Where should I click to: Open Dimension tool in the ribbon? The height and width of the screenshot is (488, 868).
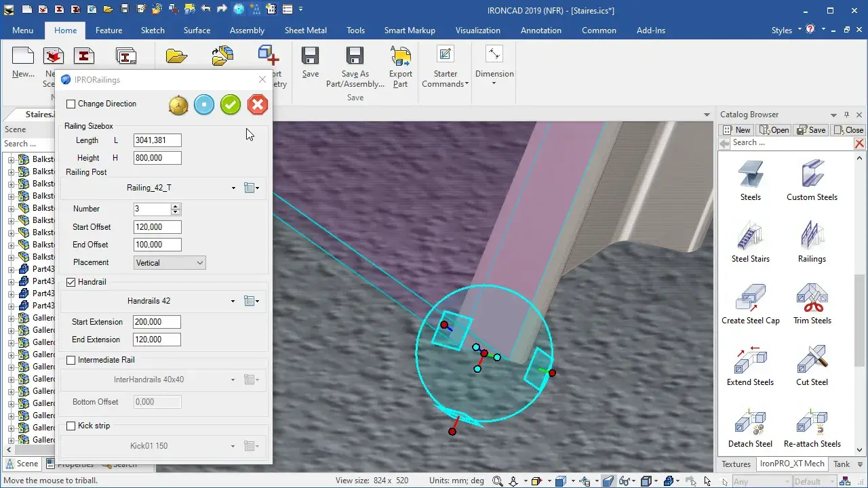point(494,66)
